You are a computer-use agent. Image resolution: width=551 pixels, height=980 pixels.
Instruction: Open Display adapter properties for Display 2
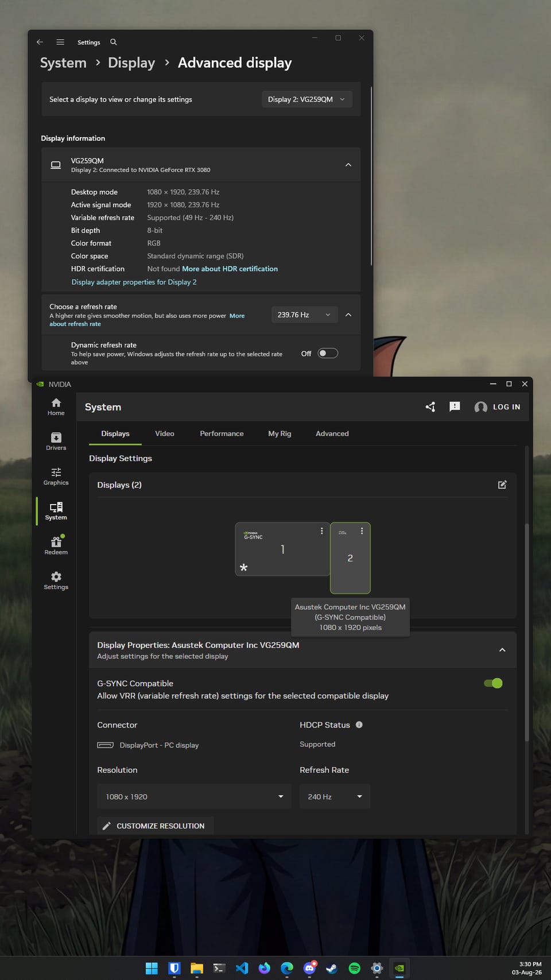click(x=134, y=282)
